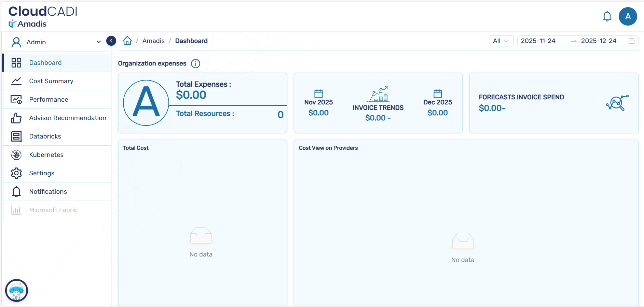644x307 pixels.
Task: Open the Settings menu item
Action: click(42, 173)
